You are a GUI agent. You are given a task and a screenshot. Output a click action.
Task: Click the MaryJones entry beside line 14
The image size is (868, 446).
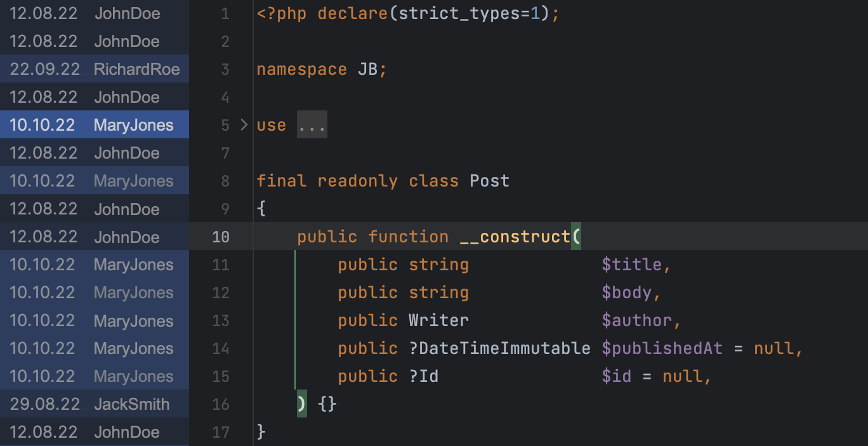133,348
